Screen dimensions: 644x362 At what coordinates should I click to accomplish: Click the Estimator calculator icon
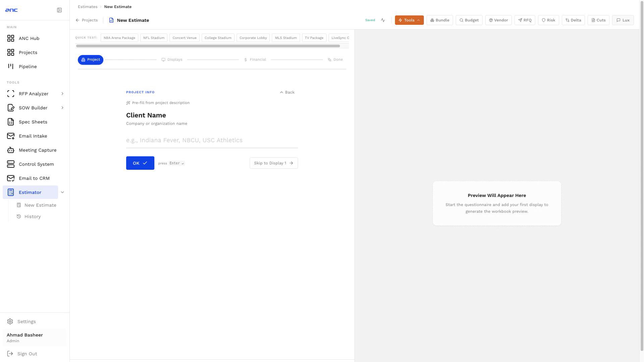tap(11, 192)
